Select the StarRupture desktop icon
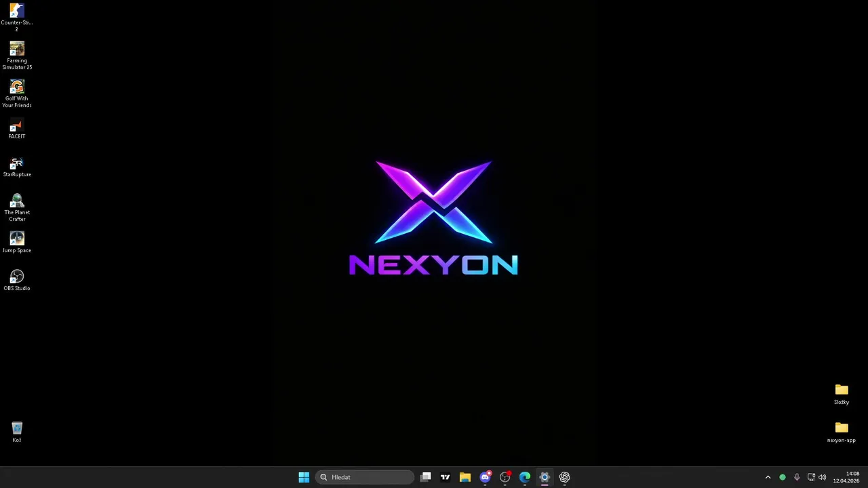 [17, 167]
